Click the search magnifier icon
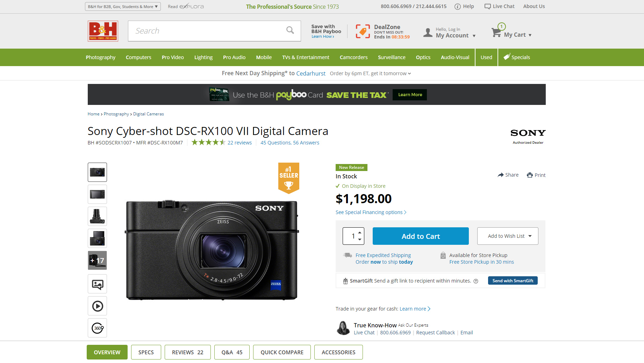644x363 pixels. click(290, 30)
